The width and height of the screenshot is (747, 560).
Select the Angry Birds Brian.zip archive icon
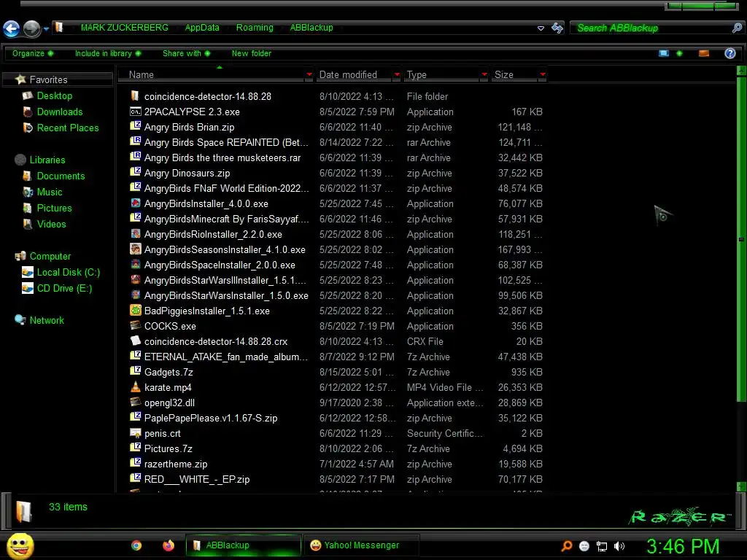tap(135, 127)
